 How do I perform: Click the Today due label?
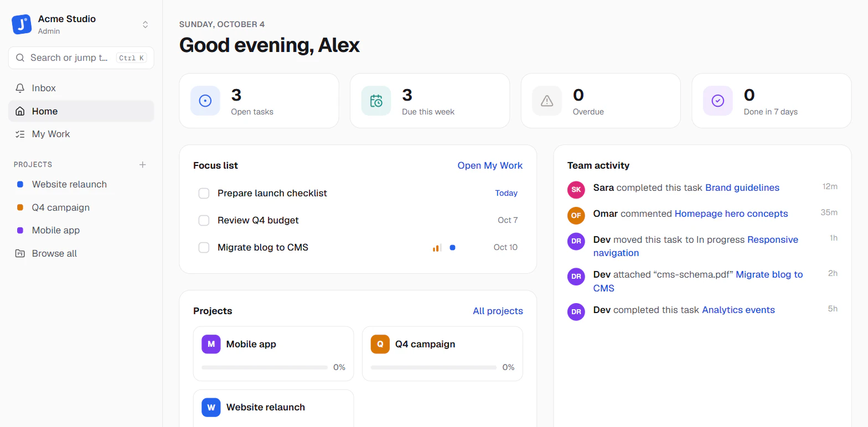pyautogui.click(x=506, y=193)
